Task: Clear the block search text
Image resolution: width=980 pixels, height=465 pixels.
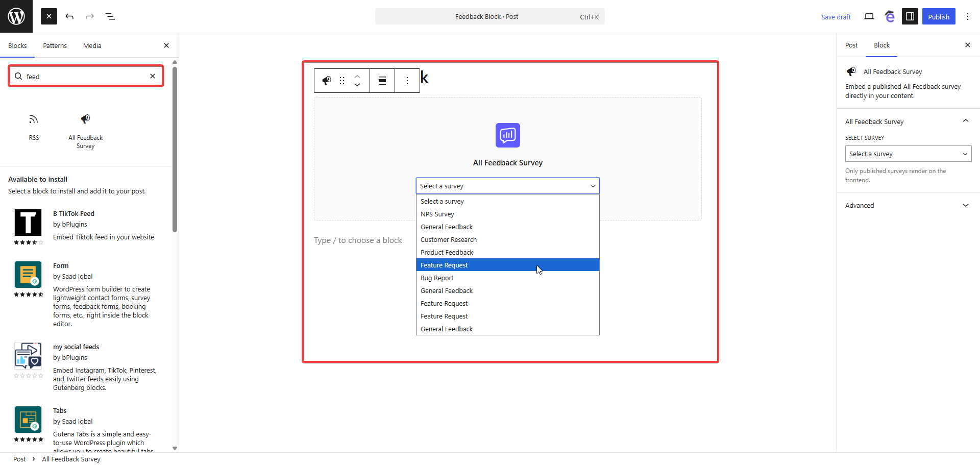Action: 153,76
